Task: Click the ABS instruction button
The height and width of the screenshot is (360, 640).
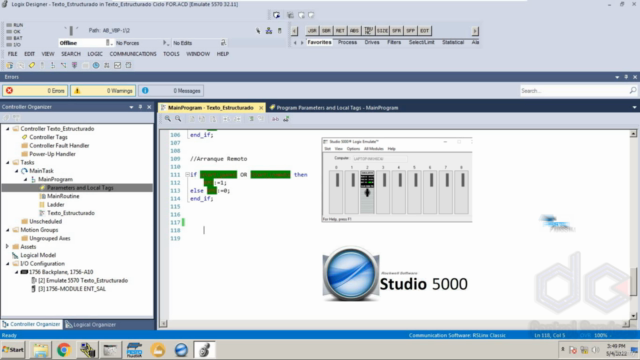Action: click(354, 31)
